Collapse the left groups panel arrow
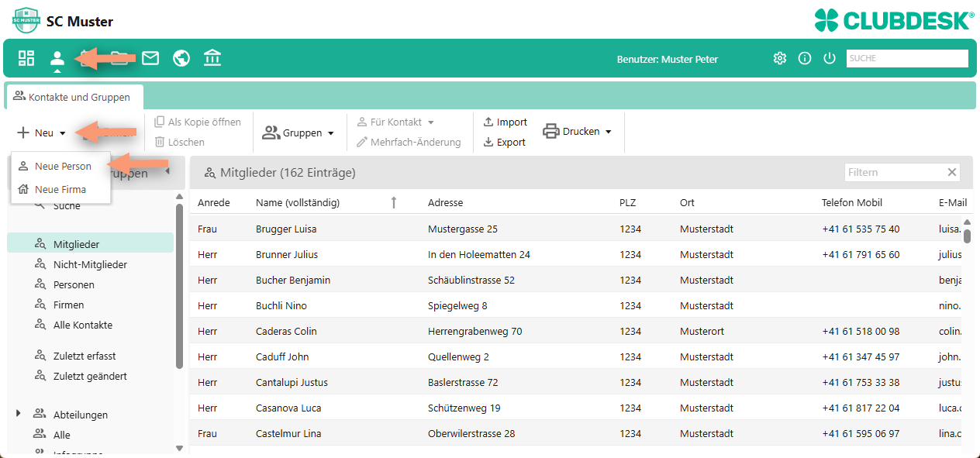The image size is (980, 458). pos(167,171)
